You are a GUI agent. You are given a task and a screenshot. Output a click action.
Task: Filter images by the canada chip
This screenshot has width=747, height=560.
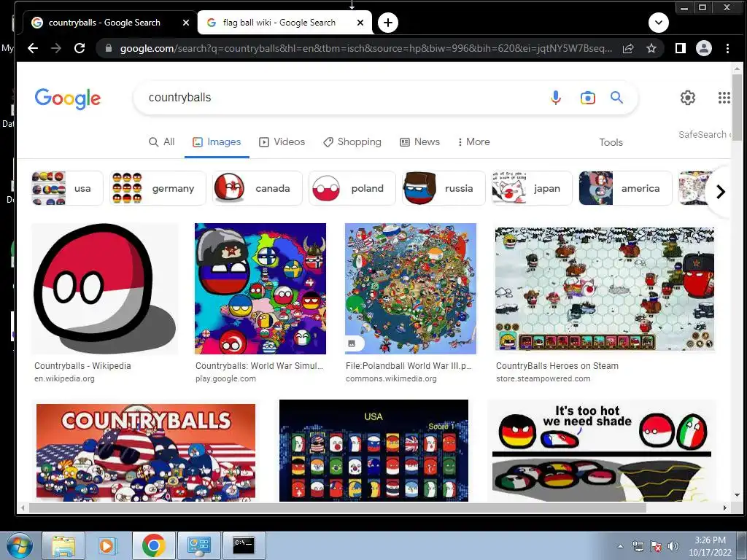[258, 188]
